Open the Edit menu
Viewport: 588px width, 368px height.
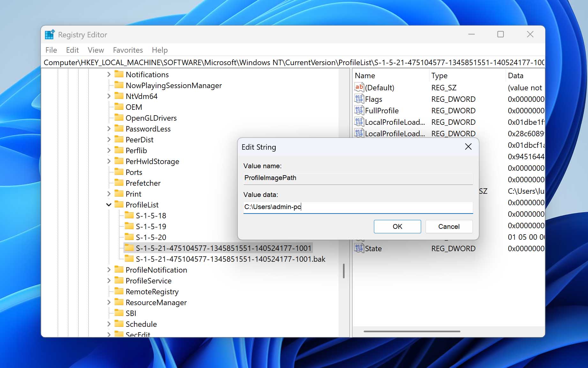click(72, 50)
